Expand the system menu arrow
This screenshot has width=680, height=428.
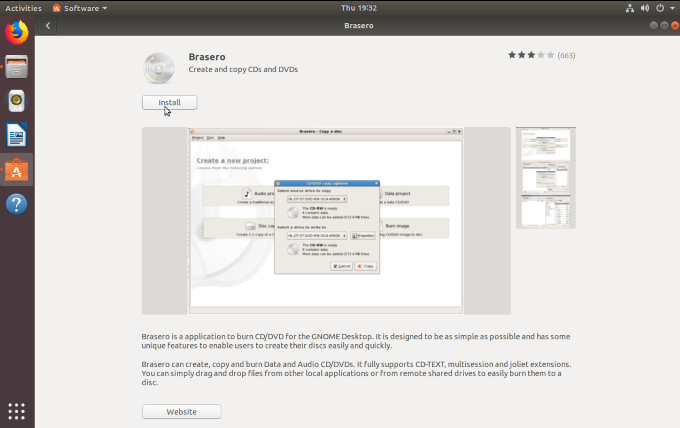(672, 8)
